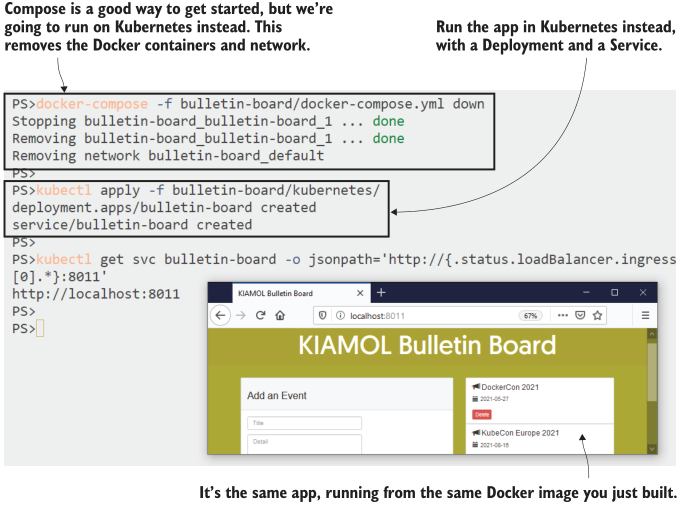Bookmark this page with the star icon
687x510 pixels.
(598, 315)
